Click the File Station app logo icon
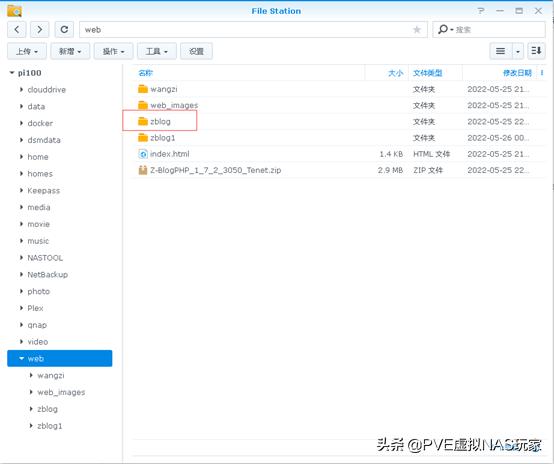 (14, 11)
